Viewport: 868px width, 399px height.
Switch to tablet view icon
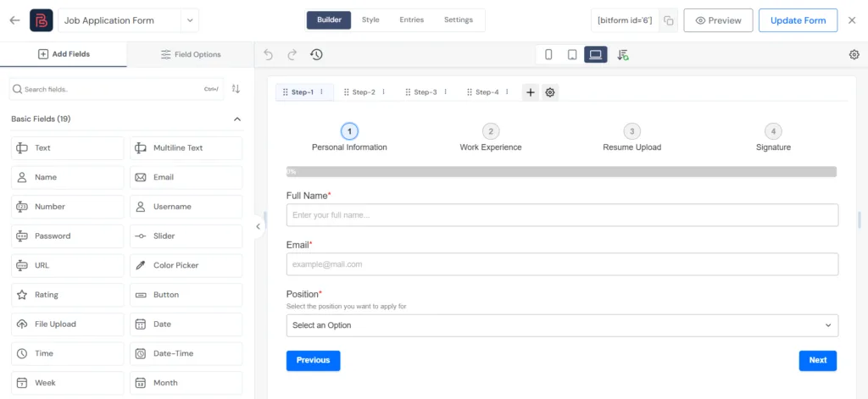point(572,54)
